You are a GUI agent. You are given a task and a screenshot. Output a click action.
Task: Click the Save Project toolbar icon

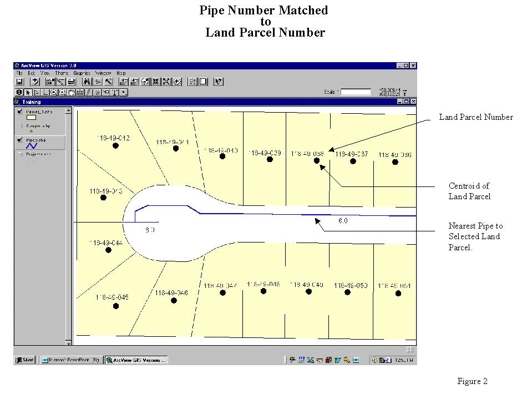tap(19, 82)
